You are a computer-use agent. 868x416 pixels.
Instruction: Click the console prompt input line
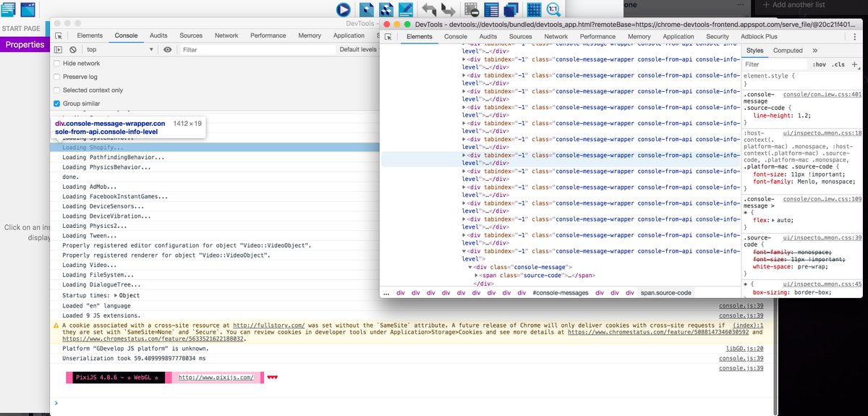[412, 403]
